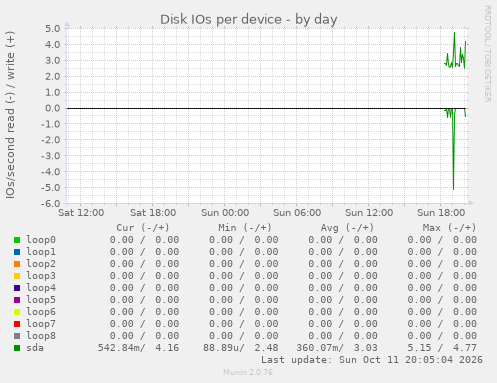Click the '3.0' y-axis label

point(53,61)
